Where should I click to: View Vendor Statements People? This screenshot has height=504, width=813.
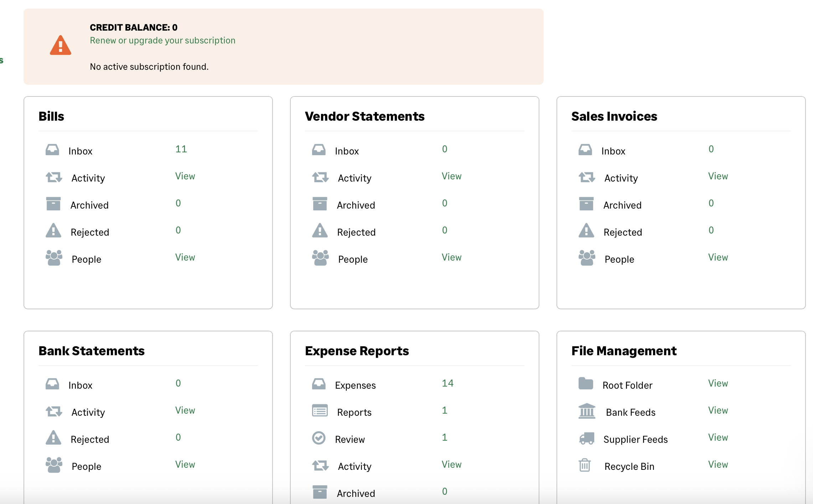click(451, 257)
